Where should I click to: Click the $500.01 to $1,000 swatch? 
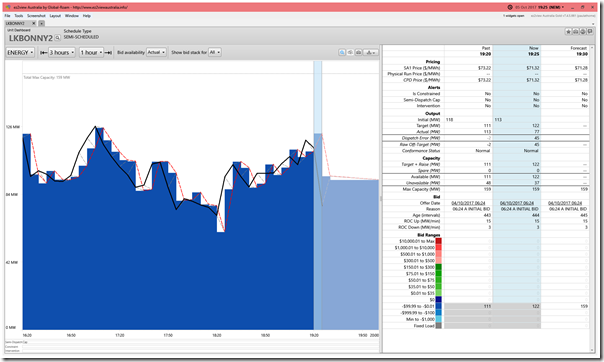click(438, 254)
